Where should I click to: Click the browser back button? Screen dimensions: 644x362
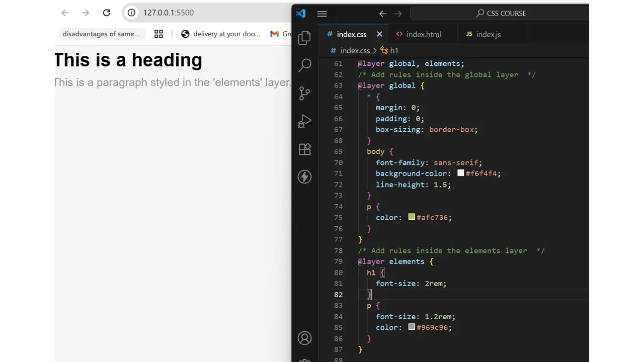pyautogui.click(x=65, y=13)
